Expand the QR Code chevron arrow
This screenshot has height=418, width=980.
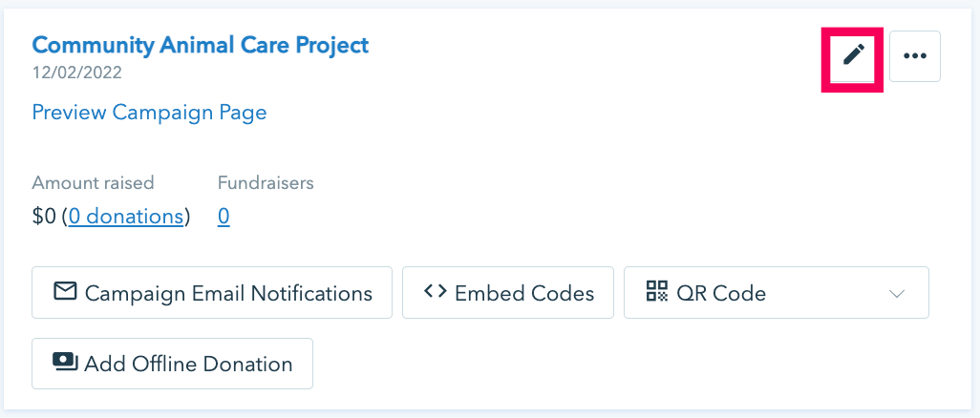(897, 294)
